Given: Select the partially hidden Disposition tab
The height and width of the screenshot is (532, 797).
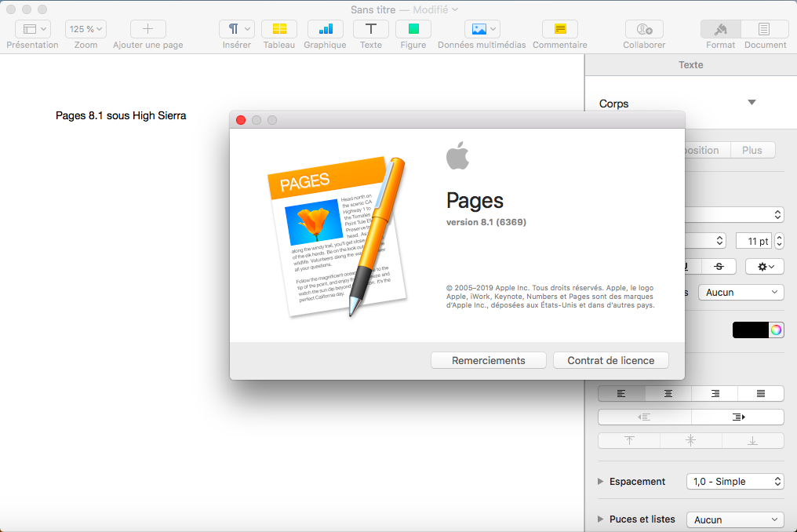Looking at the screenshot, I should 707,150.
